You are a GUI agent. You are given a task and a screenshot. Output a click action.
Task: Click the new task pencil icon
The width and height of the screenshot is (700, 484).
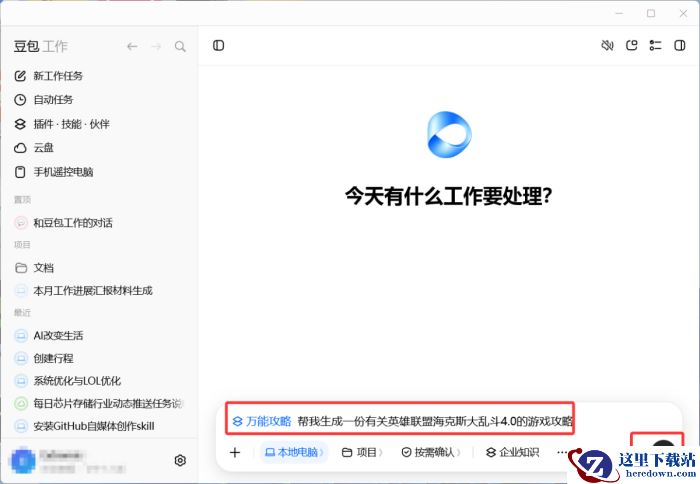(x=21, y=76)
